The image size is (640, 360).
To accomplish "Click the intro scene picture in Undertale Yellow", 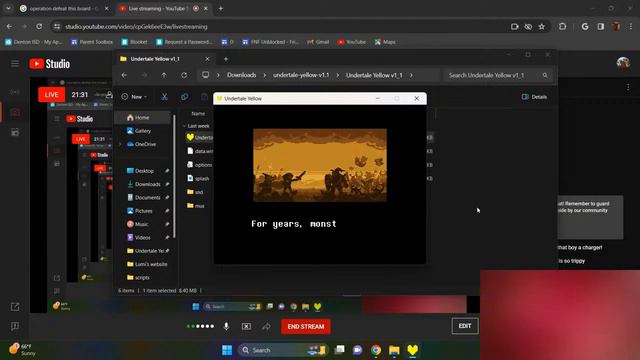I will 320,165.
